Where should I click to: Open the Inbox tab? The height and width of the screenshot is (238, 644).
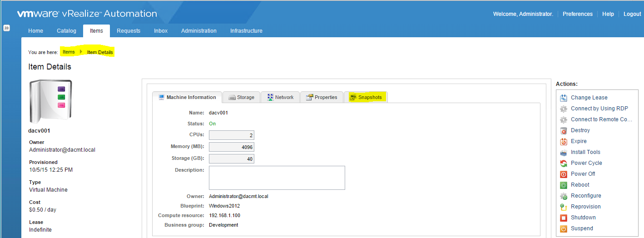click(161, 31)
